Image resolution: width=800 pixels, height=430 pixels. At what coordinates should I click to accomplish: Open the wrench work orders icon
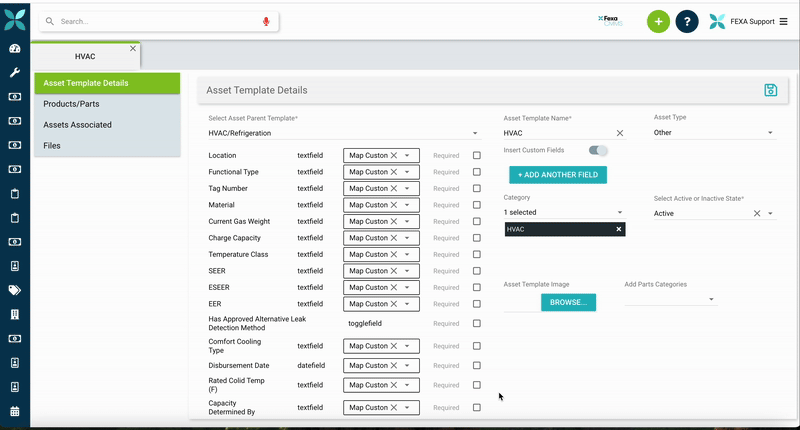[15, 72]
